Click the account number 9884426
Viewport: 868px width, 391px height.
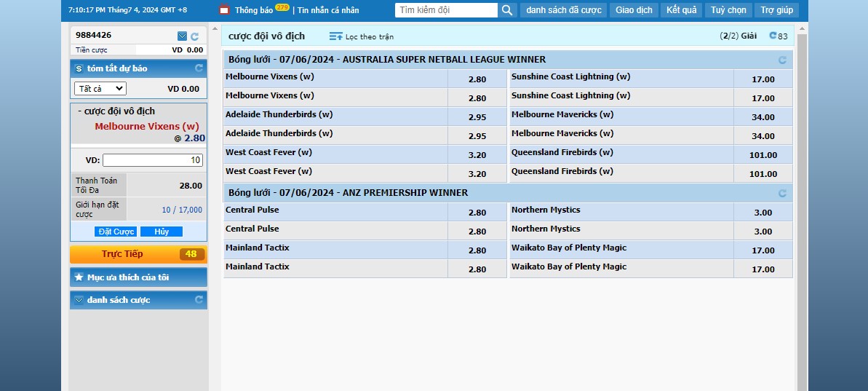94,35
